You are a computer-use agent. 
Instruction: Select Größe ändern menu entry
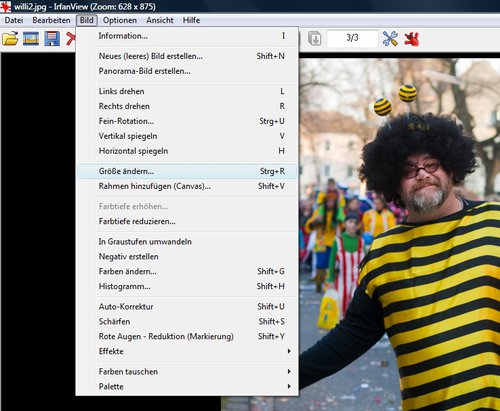(x=187, y=171)
